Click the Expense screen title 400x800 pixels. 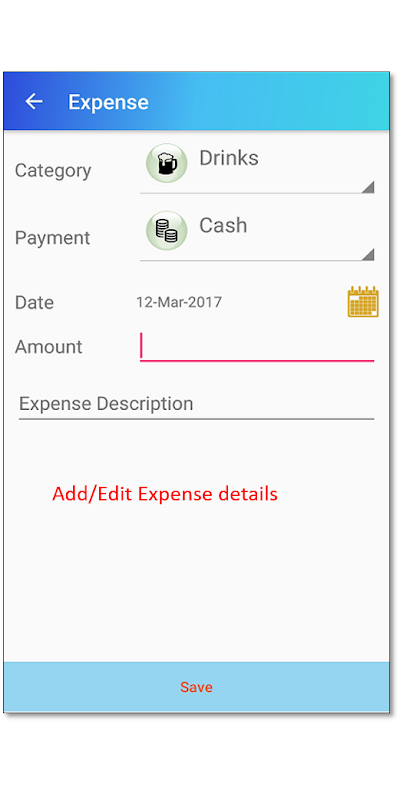108,102
